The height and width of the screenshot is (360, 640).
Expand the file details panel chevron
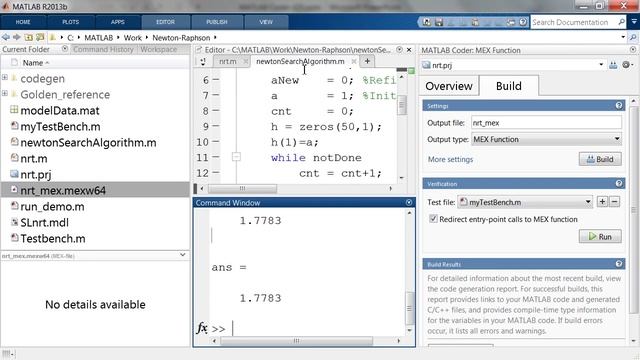pyautogui.click(x=182, y=255)
